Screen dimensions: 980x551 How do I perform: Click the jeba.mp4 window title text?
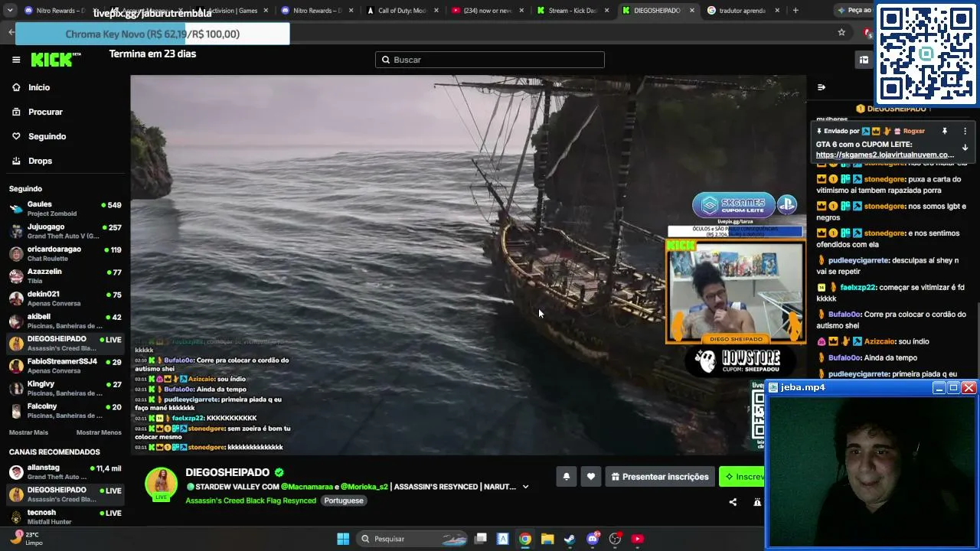[x=802, y=388]
